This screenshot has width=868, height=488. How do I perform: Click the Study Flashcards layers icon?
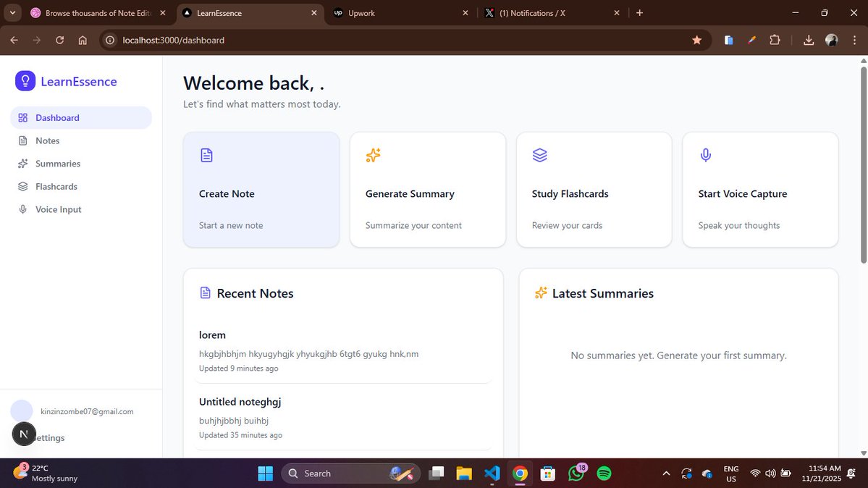(x=539, y=155)
